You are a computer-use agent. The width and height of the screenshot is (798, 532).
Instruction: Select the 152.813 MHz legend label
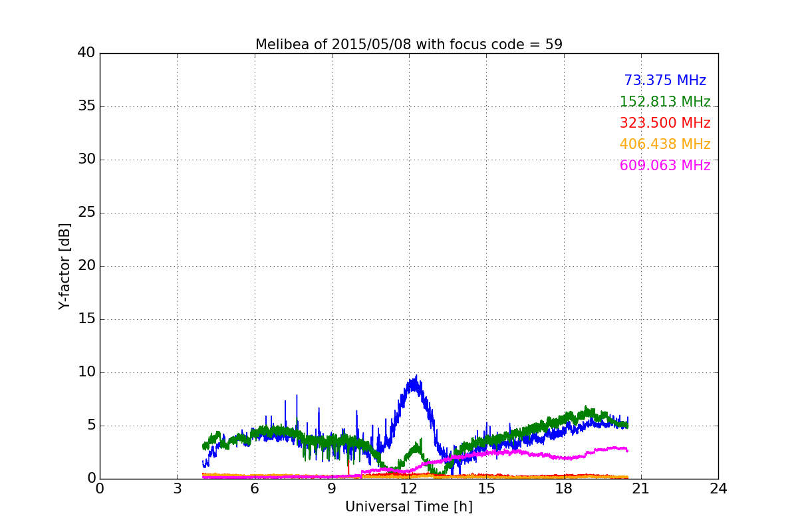coord(665,102)
